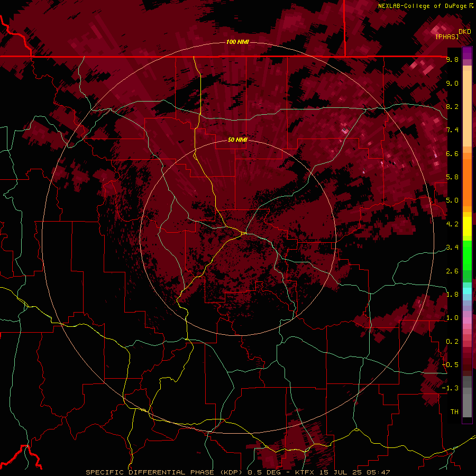This screenshot has height=476, width=476.
Task: Click the TH label on the color scale
Action: point(454,412)
